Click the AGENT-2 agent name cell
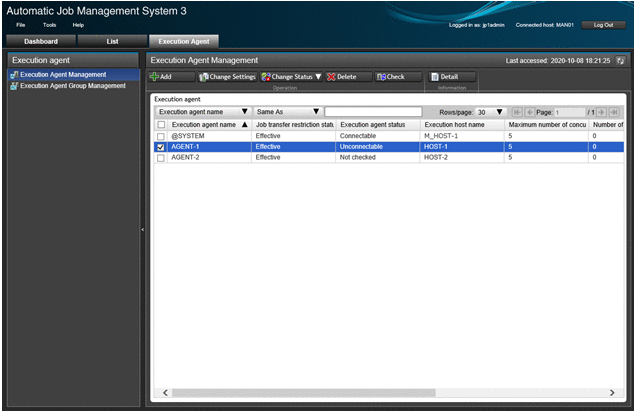The image size is (636, 412). click(209, 157)
